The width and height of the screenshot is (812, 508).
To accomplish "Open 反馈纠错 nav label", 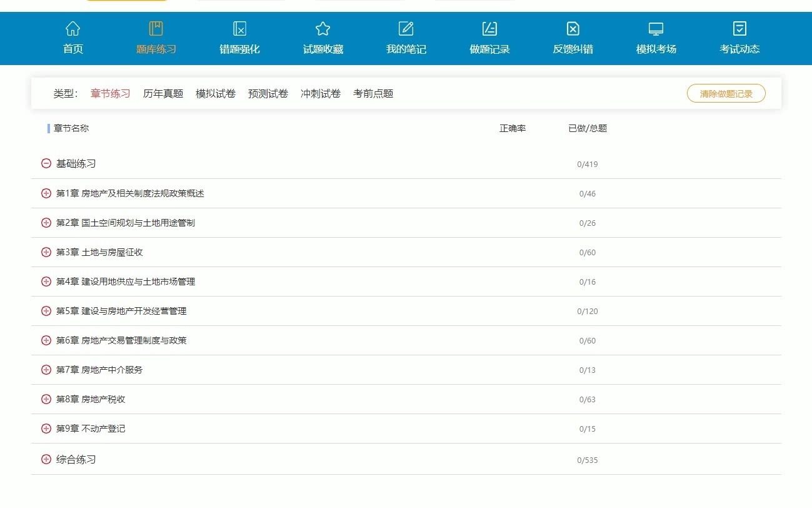I will click(573, 49).
